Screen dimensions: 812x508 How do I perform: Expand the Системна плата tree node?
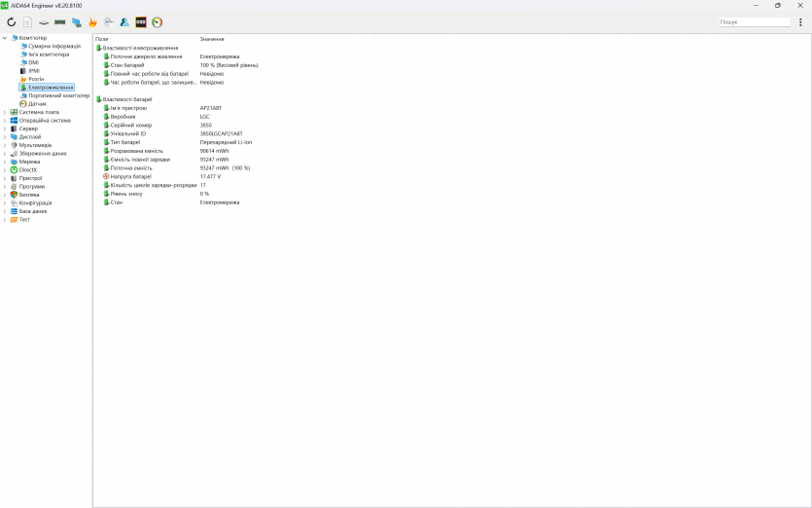pos(5,112)
